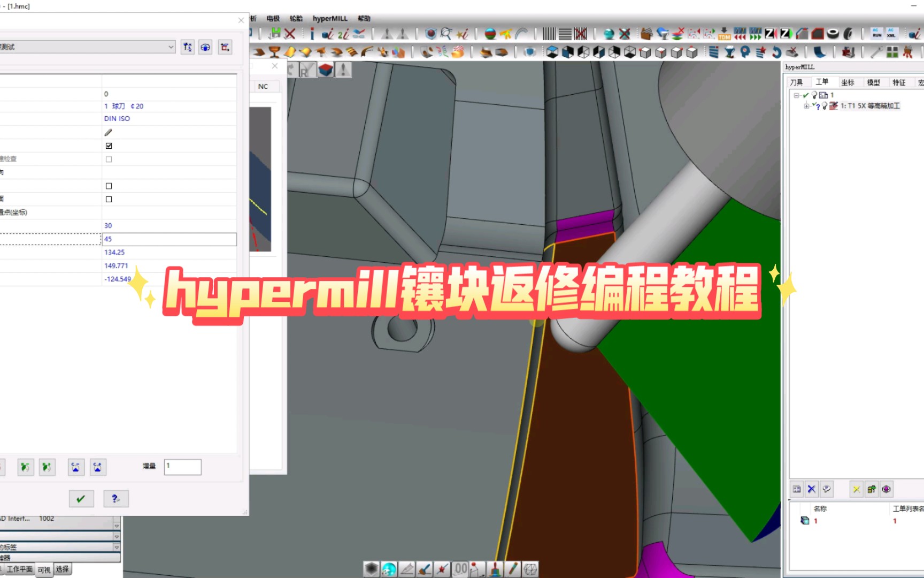Uncheck the currently checked checkbox in parameter table
This screenshot has width=924, height=578.
(109, 145)
